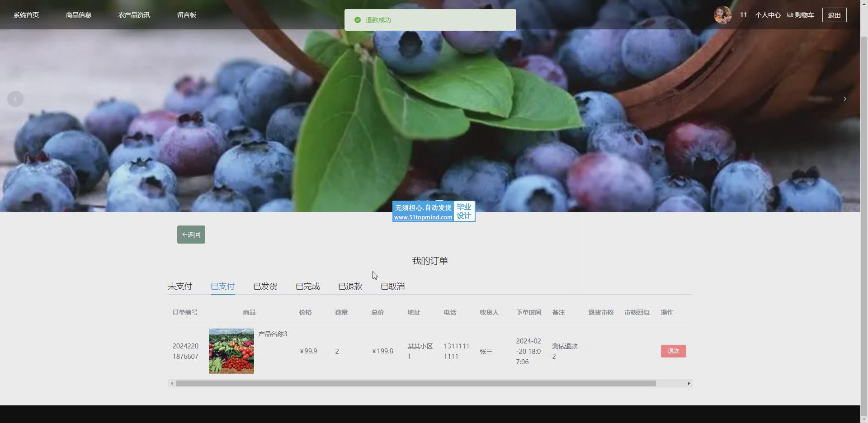
Task: Click the 数量 column header
Action: point(341,312)
